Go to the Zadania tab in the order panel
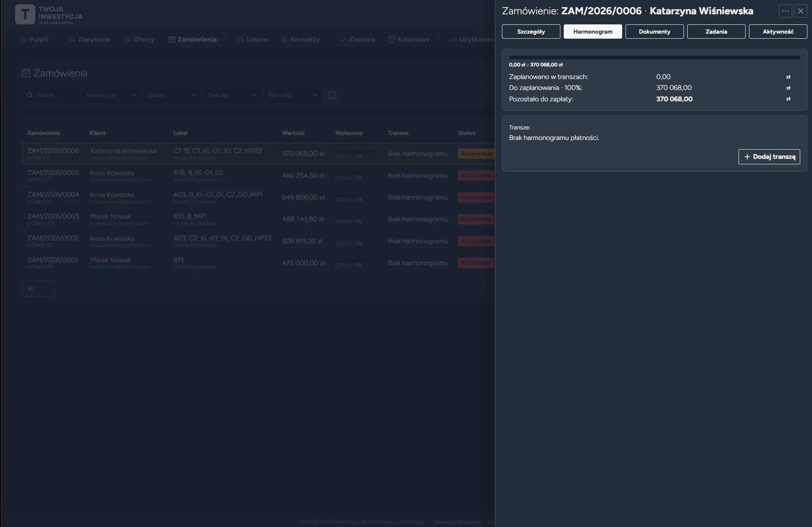Image resolution: width=812 pixels, height=527 pixels. [716, 32]
